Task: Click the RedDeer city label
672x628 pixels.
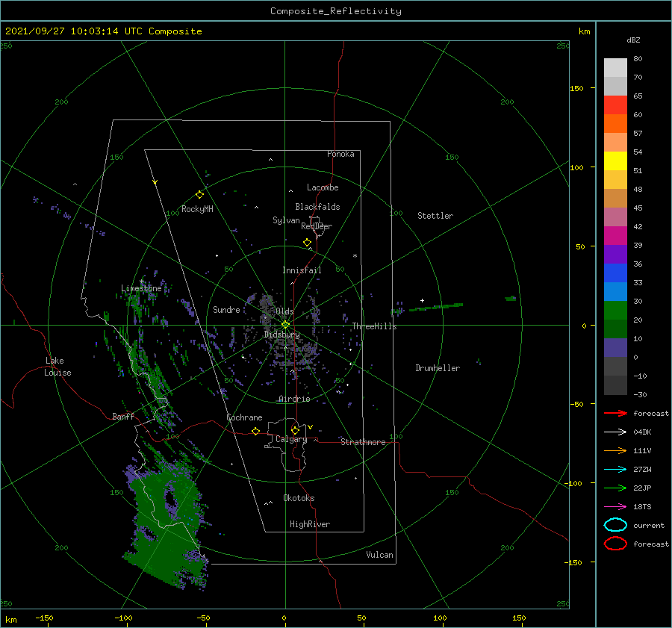Action: click(317, 226)
